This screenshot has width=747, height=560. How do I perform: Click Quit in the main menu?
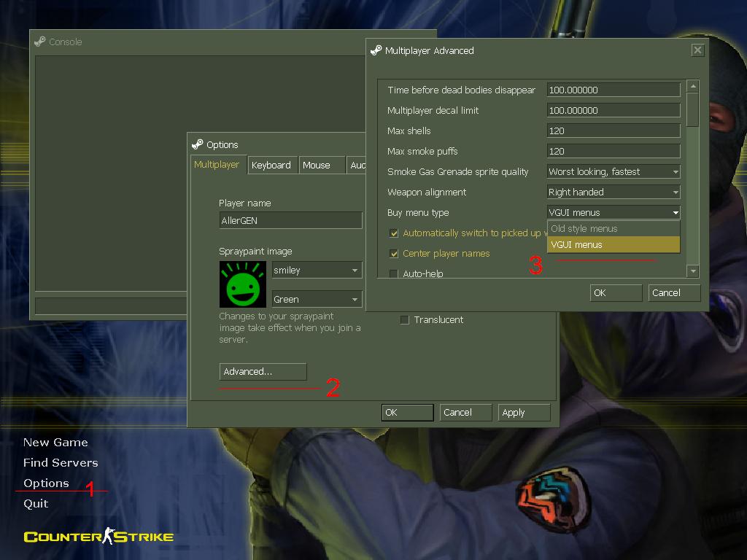[x=36, y=504]
